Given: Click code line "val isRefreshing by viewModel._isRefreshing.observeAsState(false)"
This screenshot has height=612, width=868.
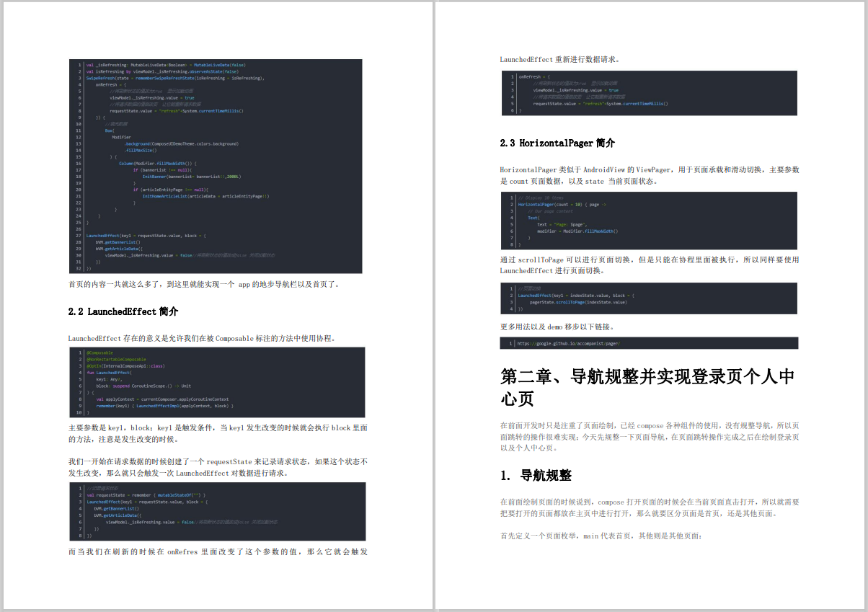Looking at the screenshot, I should pos(162,71).
